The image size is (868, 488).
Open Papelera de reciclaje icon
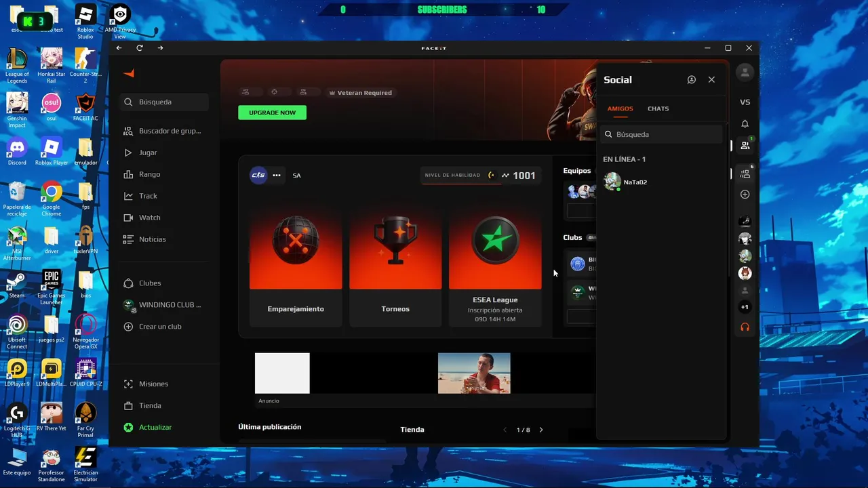[17, 199]
